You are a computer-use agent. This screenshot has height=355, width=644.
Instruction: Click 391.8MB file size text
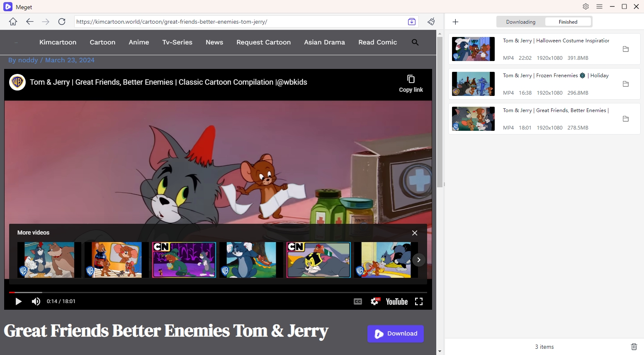pos(578,58)
